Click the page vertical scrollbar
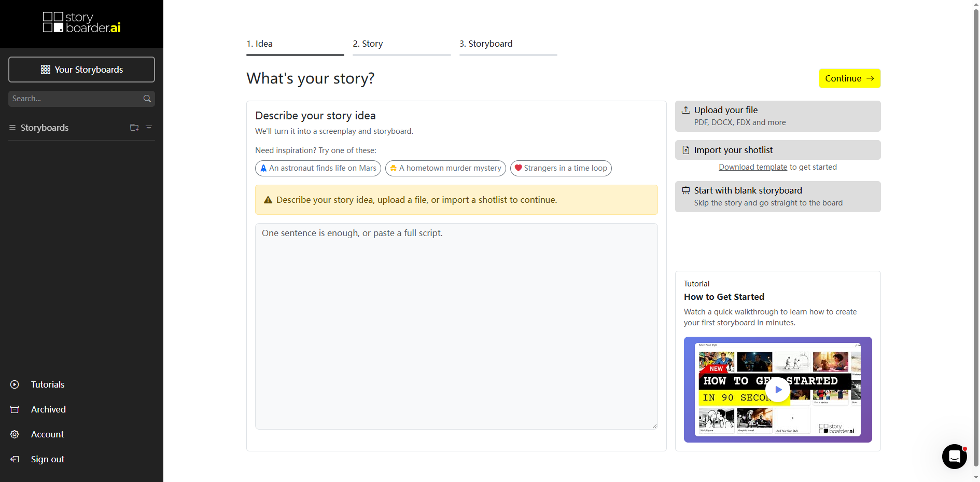This screenshot has height=482, width=980. click(x=976, y=237)
